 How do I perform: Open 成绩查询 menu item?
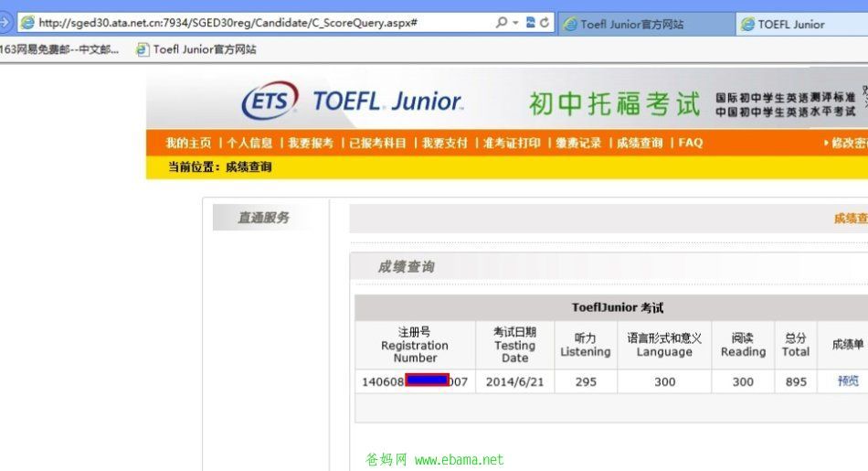pos(640,143)
